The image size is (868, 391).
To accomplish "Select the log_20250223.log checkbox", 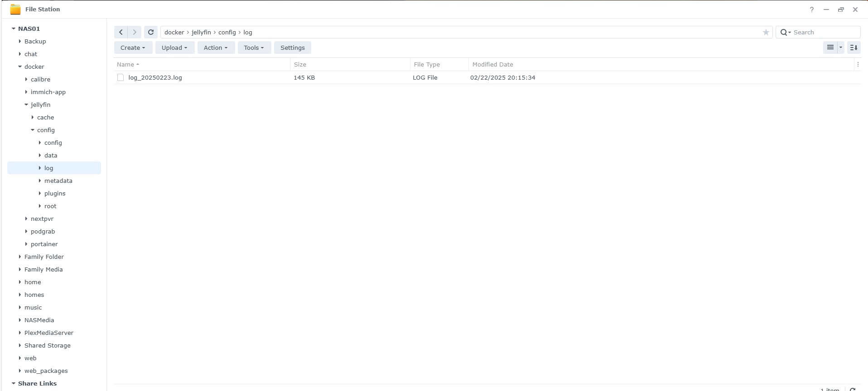I will (121, 77).
